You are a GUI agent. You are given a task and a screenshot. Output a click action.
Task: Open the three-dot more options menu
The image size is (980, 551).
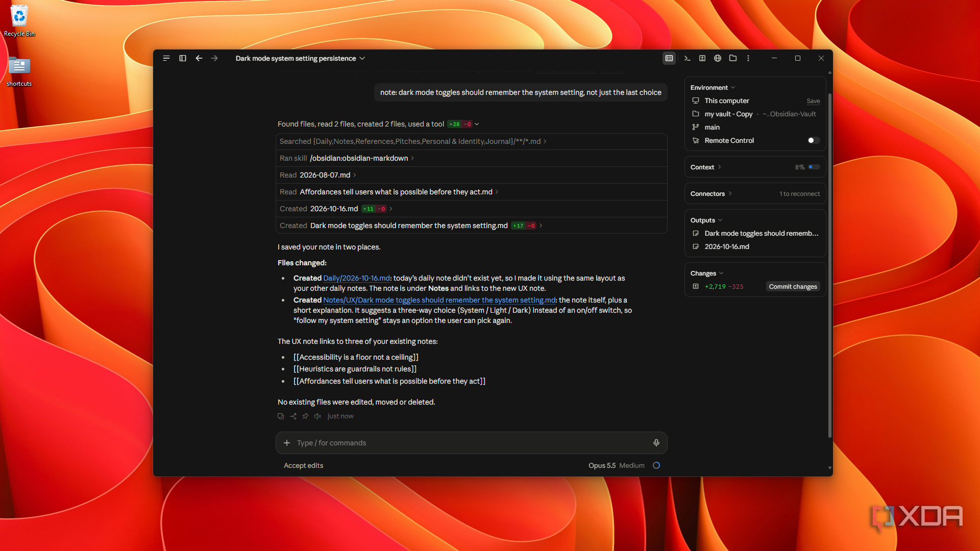point(748,58)
